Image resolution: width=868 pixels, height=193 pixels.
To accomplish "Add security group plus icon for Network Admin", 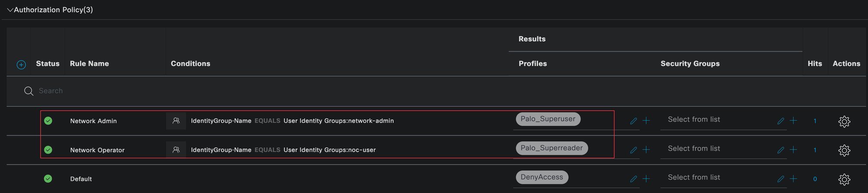I will pos(793,120).
